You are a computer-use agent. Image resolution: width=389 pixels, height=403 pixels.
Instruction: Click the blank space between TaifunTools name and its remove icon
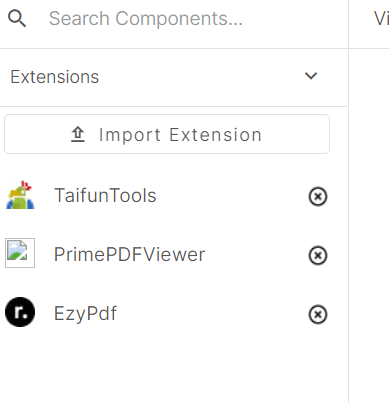click(x=232, y=196)
